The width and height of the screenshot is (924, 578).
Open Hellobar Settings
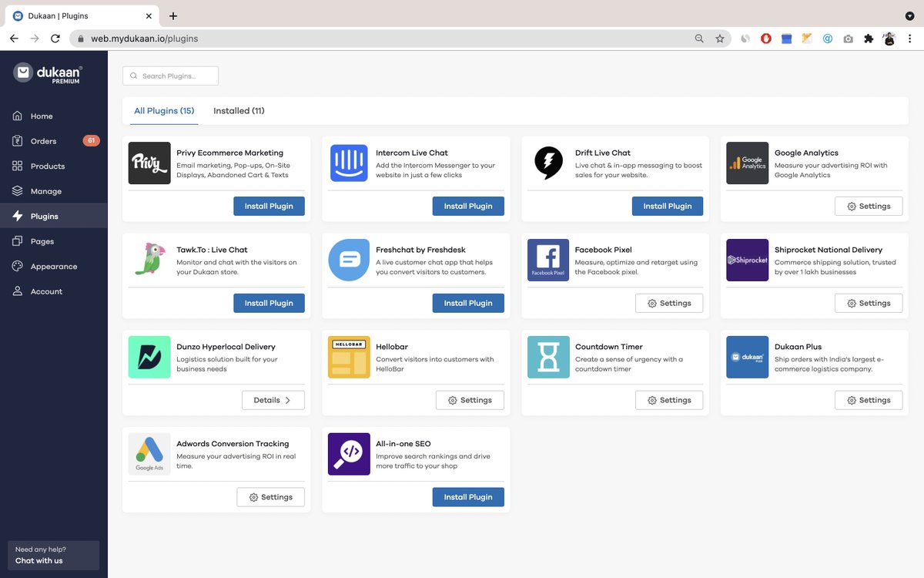pos(470,400)
